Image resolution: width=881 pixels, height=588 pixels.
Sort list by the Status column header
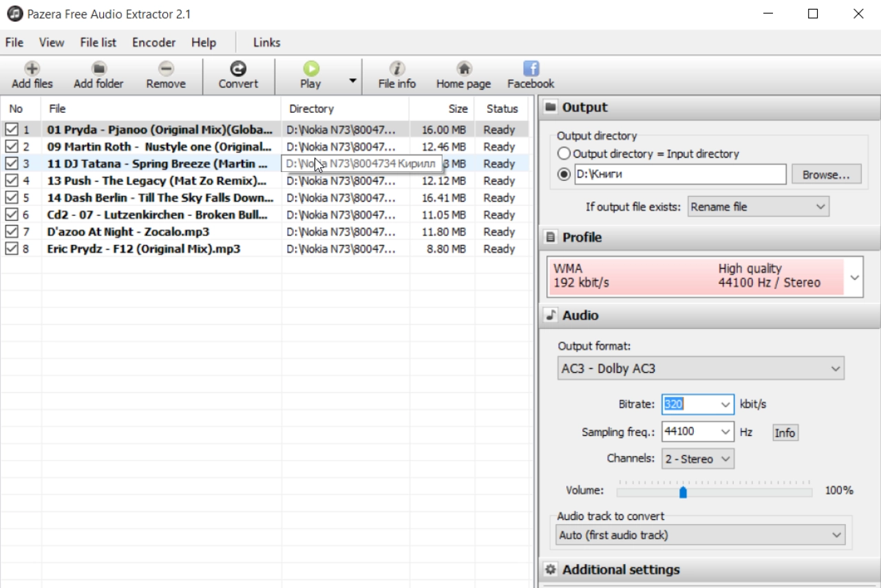pos(502,109)
